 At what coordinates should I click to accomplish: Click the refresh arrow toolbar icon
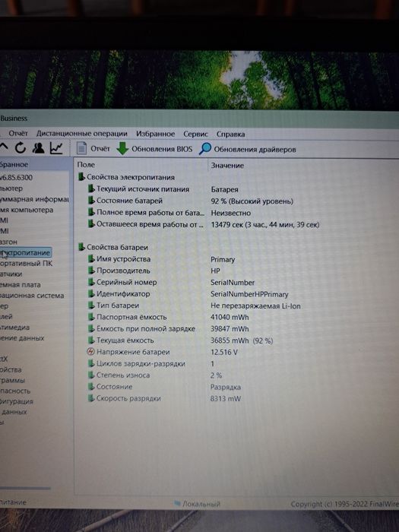pos(21,147)
